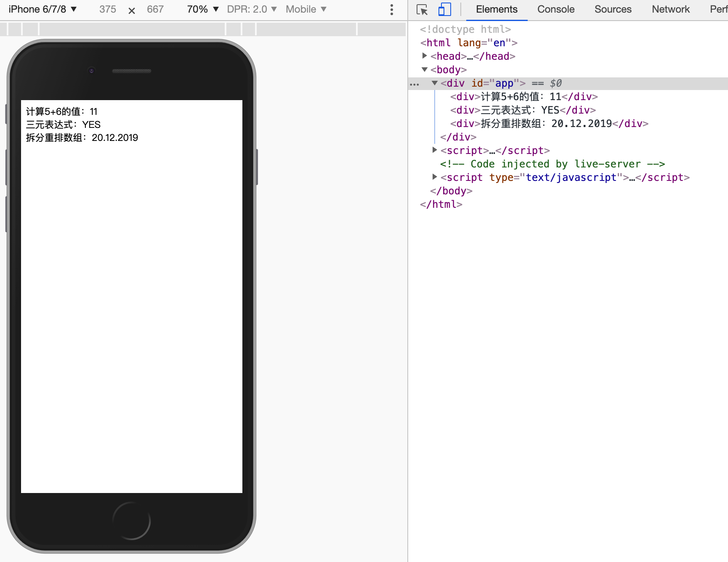This screenshot has width=728, height=562.
Task: Click the dimension swap/rotate X icon
Action: pyautogui.click(x=132, y=11)
